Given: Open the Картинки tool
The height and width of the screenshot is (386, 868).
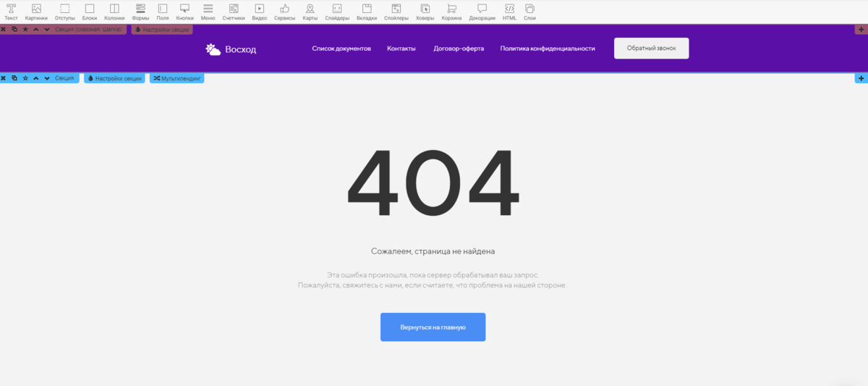Looking at the screenshot, I should (x=36, y=12).
